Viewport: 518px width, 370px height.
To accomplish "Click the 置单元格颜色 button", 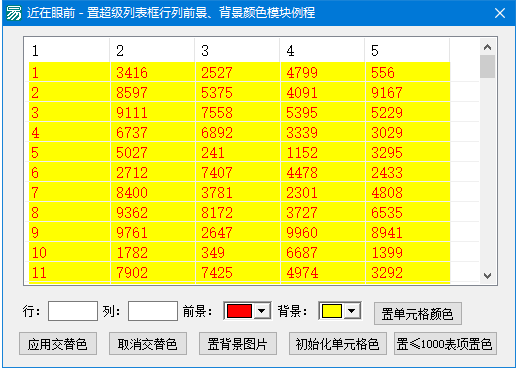I will tap(418, 313).
